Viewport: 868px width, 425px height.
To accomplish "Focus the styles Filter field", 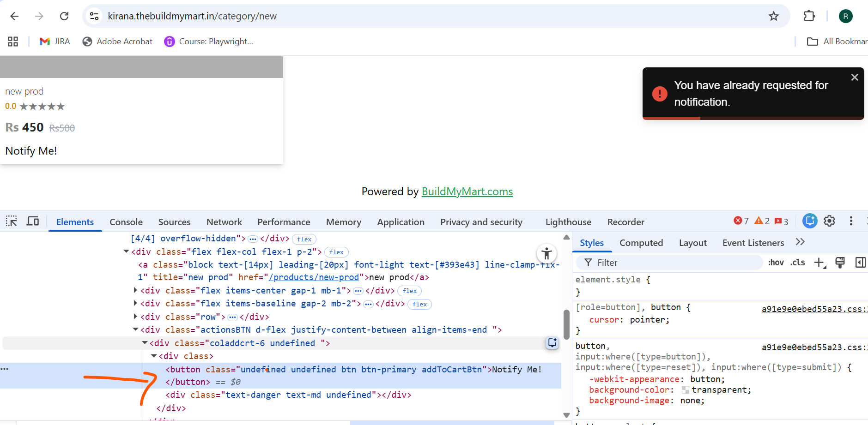I will [x=670, y=263].
